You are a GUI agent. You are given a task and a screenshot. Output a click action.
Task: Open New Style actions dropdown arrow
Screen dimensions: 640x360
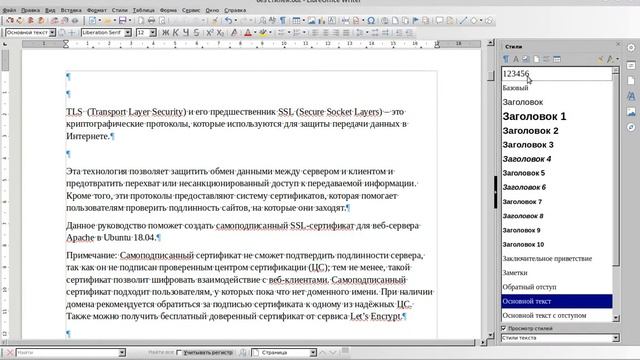point(617,59)
